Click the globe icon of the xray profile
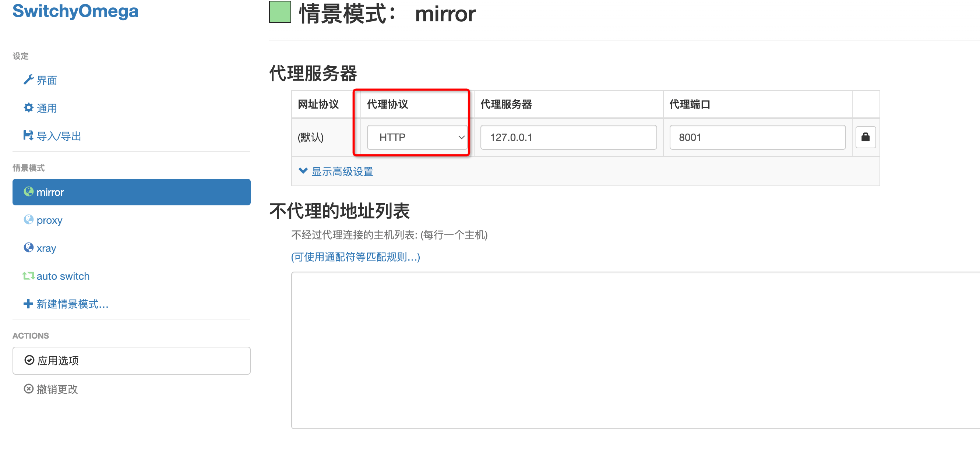The image size is (980, 449). tap(28, 247)
